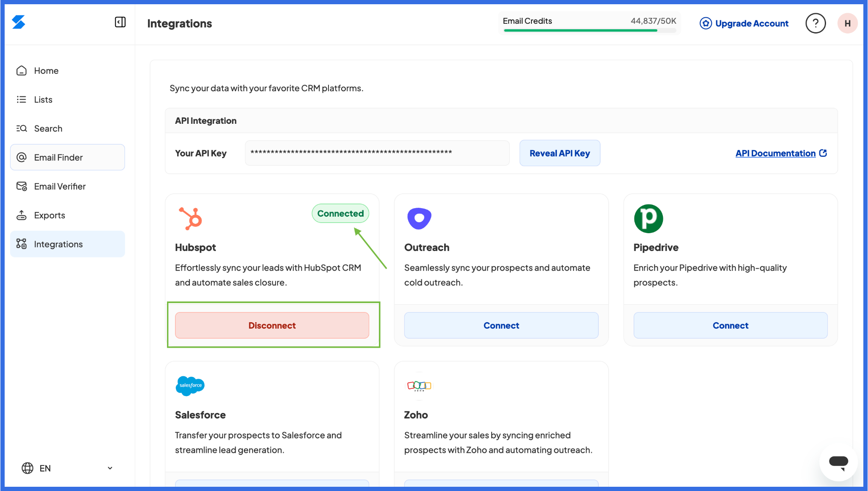
Task: Connect the Pipedrive integration
Action: tap(730, 325)
